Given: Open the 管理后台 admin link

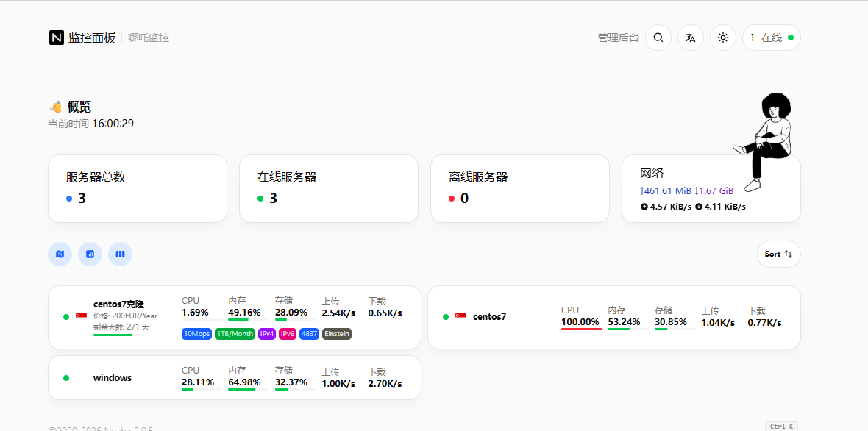Looking at the screenshot, I should point(618,38).
